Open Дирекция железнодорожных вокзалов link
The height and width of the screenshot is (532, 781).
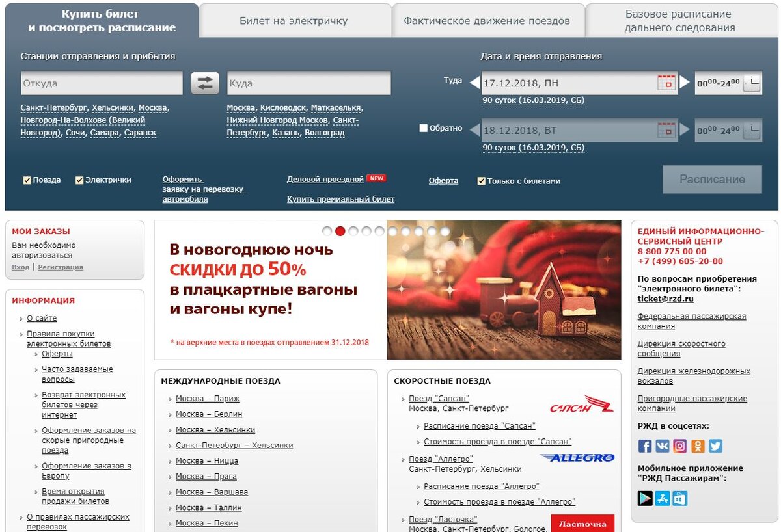point(694,376)
